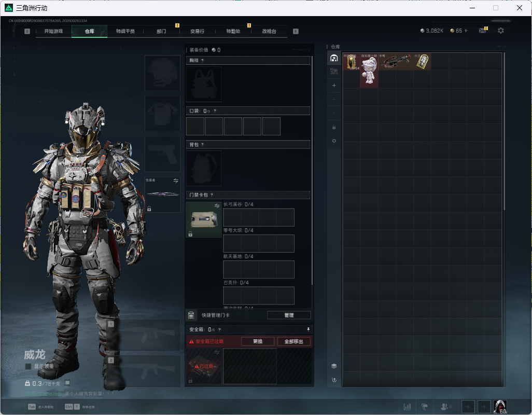The height and width of the screenshot is (415, 532).
Task: Select the 部门 tab
Action: click(161, 31)
